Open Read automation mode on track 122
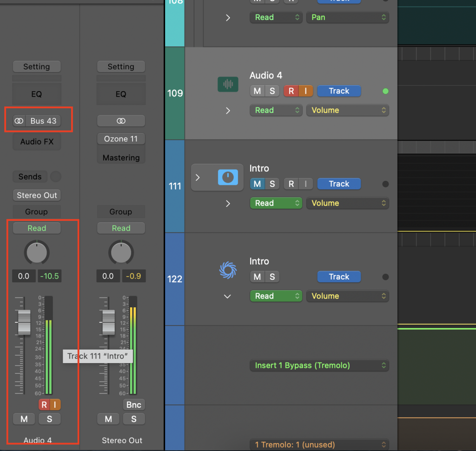This screenshot has height=451, width=476. 276,296
